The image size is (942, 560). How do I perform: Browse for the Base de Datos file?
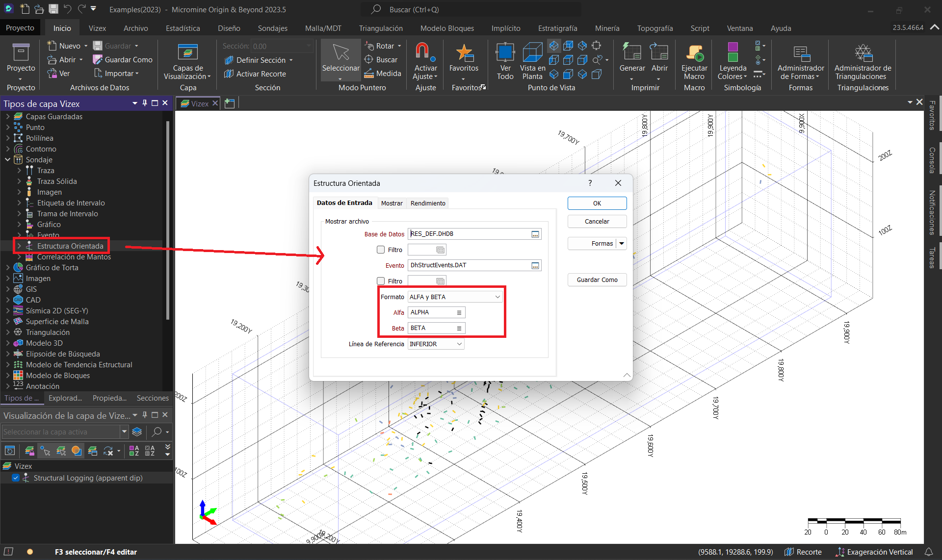(535, 234)
